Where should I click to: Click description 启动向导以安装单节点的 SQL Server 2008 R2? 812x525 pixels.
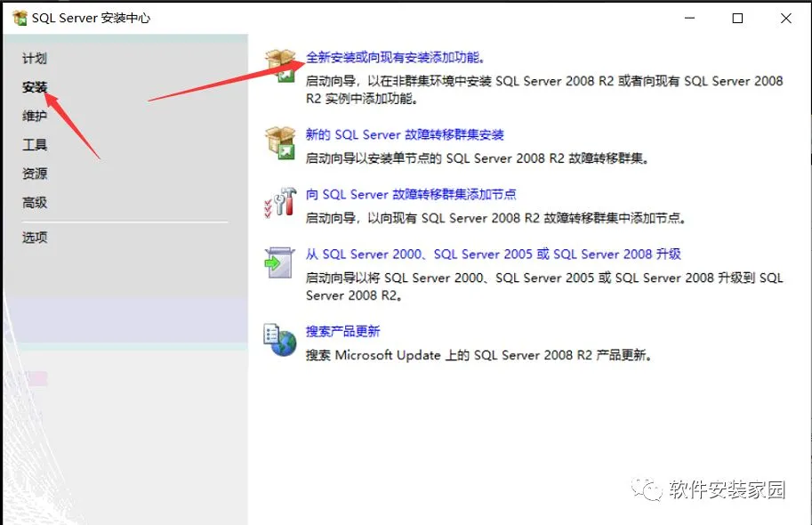tap(477, 158)
